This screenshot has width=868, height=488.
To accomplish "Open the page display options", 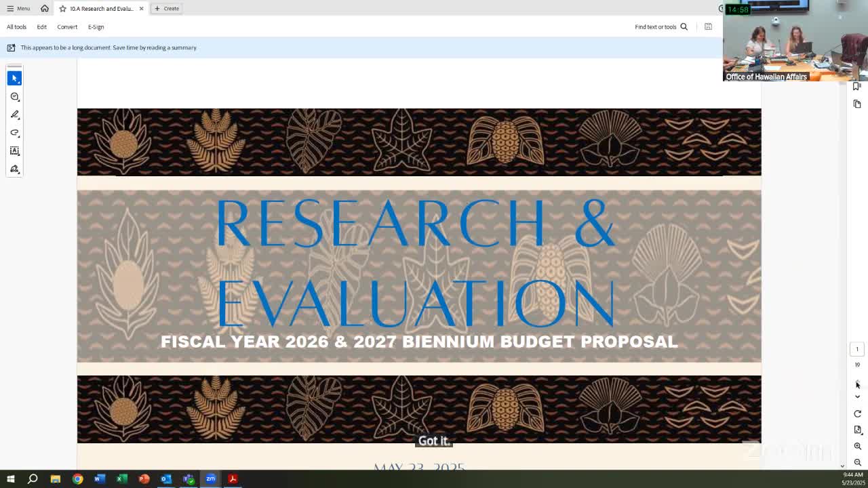I will coord(857,430).
